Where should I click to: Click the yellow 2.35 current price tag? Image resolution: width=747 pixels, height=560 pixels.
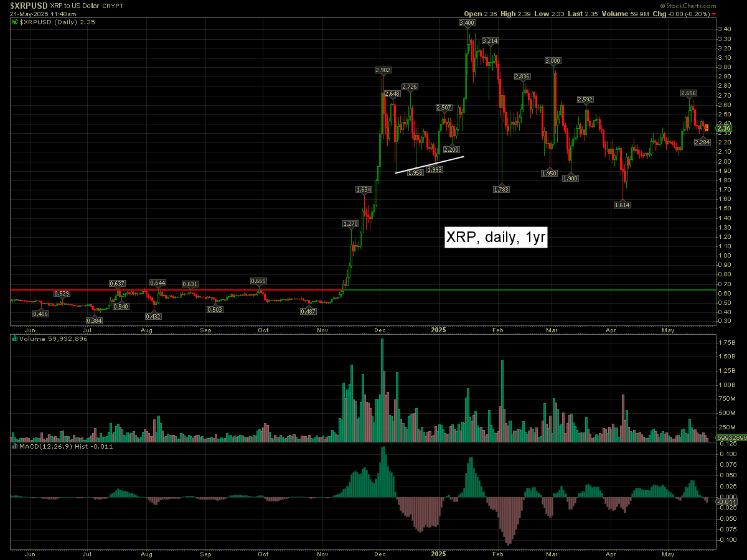[723, 128]
